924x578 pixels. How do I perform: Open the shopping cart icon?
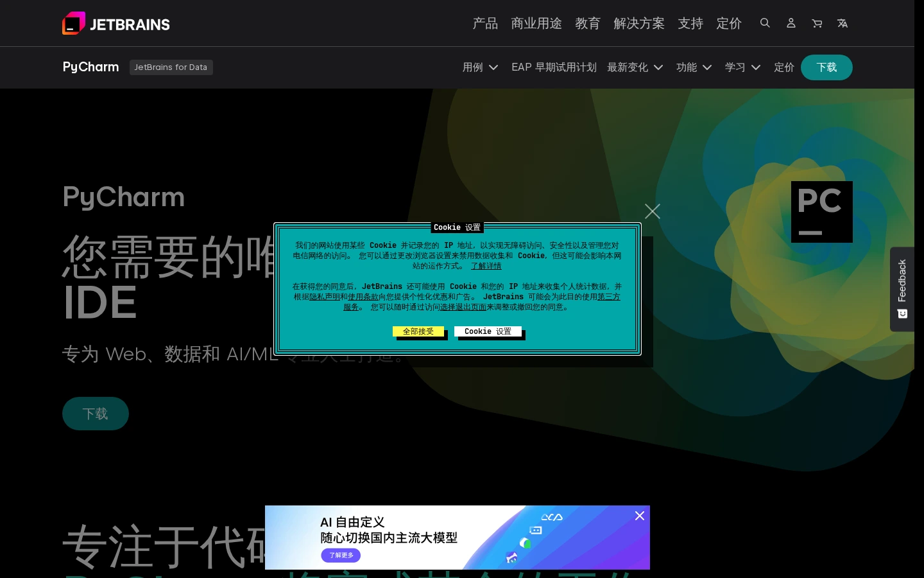tap(817, 23)
